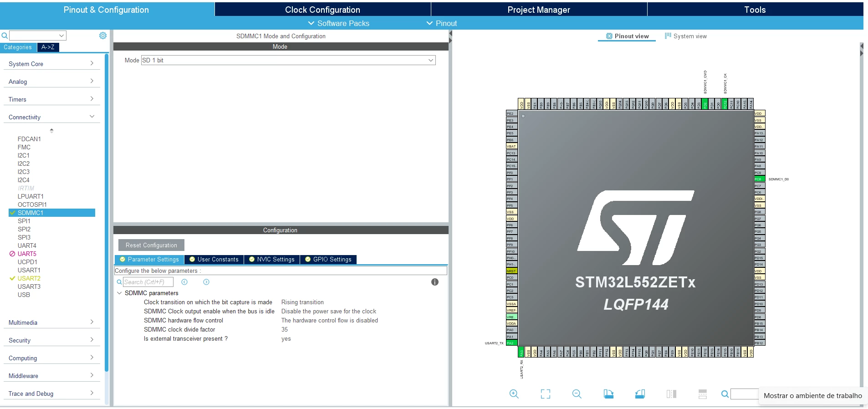Select the green PD2 pin on chip top

tap(705, 104)
